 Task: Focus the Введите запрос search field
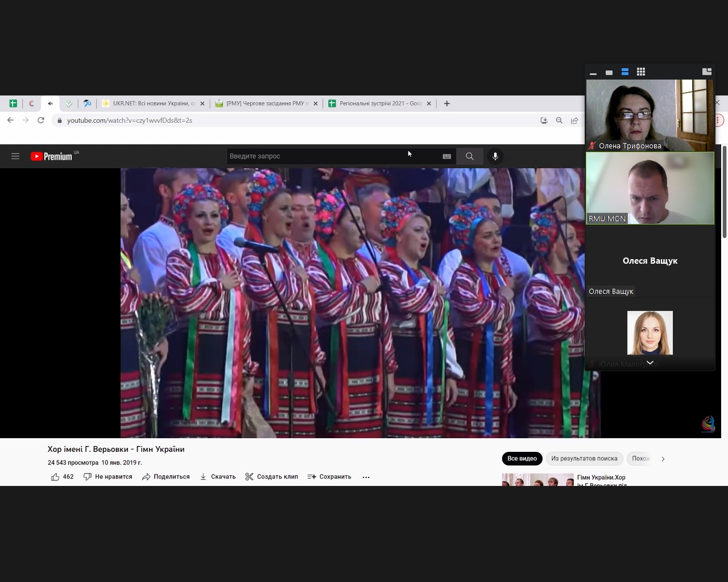(330, 156)
